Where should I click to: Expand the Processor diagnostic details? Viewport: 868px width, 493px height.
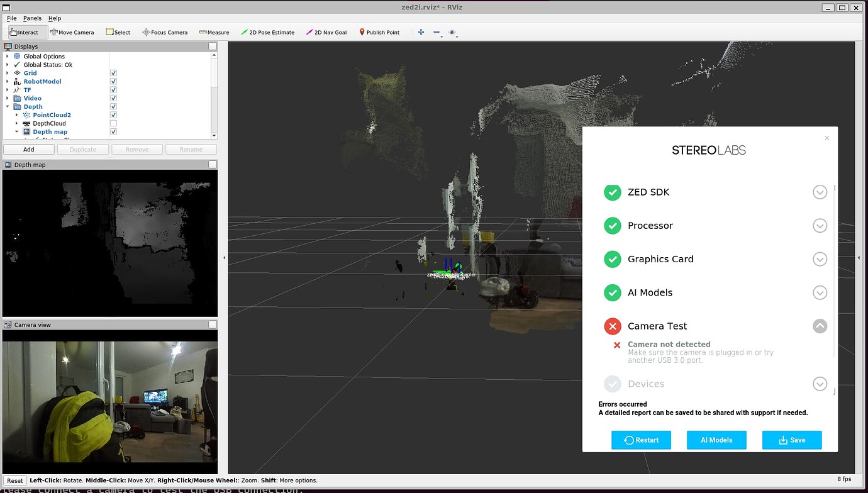pyautogui.click(x=820, y=225)
